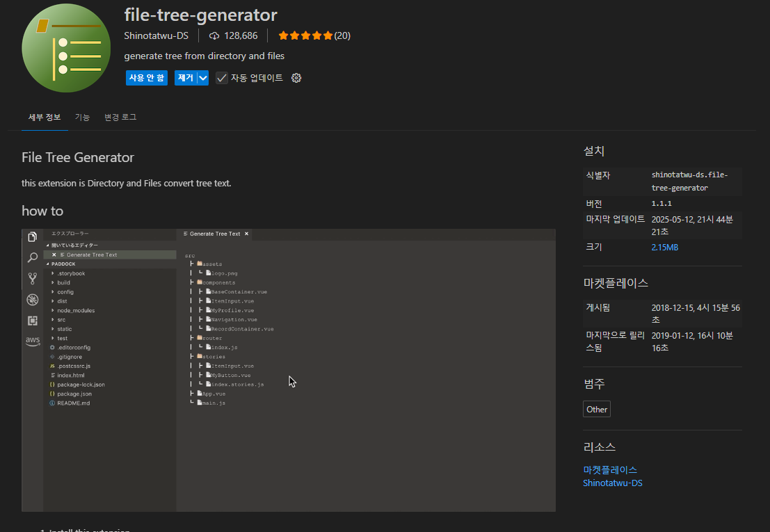Click README.md in how-to screenshot

coord(73,403)
